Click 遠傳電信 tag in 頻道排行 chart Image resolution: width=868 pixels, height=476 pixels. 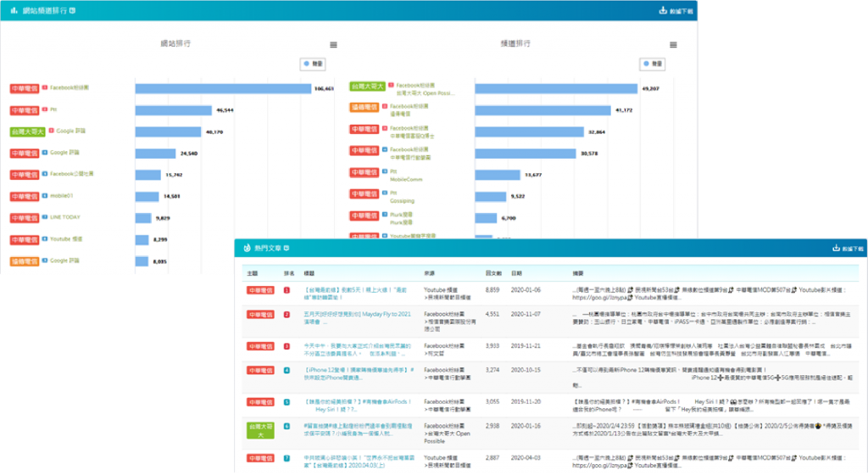[x=364, y=107]
